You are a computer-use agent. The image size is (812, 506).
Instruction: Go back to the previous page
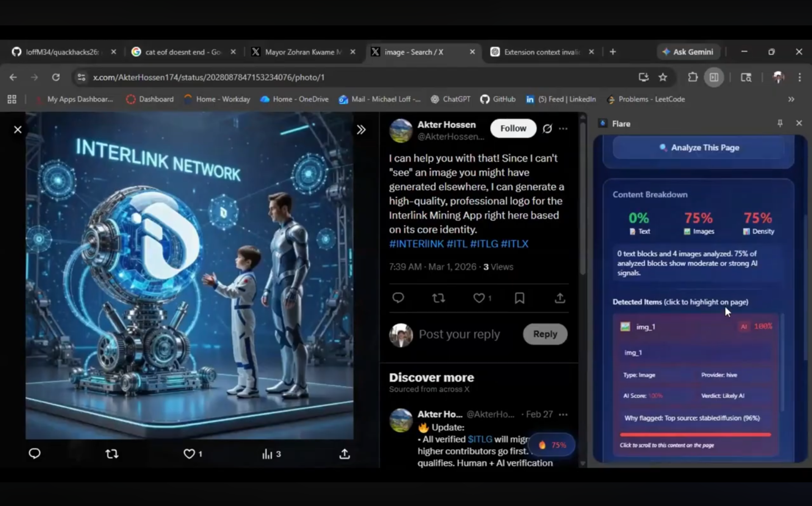click(13, 77)
